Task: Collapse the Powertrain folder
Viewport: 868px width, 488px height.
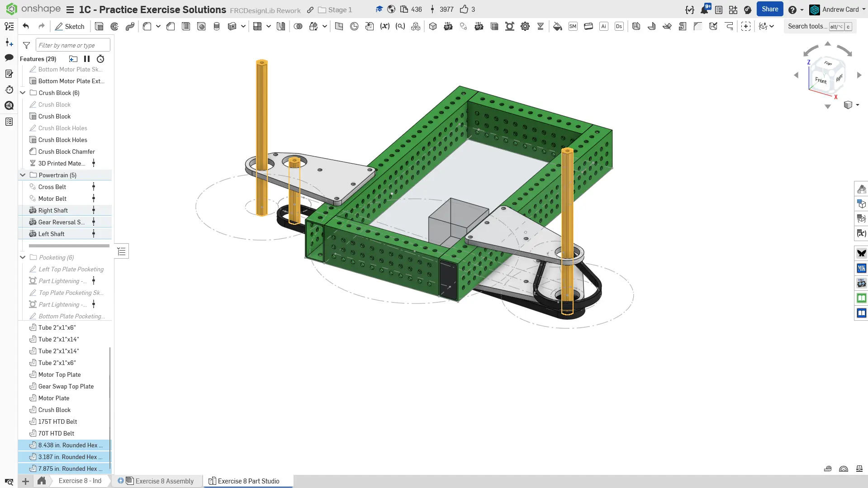Action: (23, 175)
